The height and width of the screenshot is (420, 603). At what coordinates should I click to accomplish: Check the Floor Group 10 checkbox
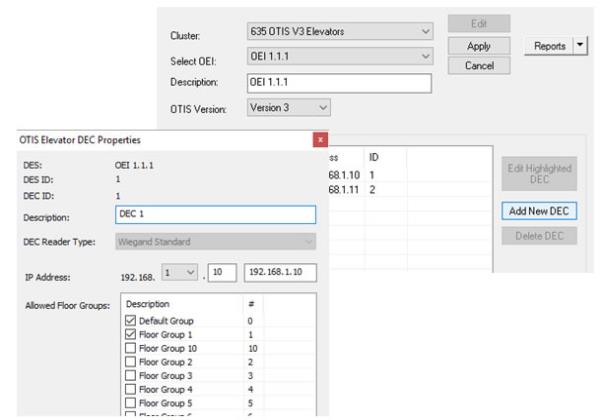point(130,348)
